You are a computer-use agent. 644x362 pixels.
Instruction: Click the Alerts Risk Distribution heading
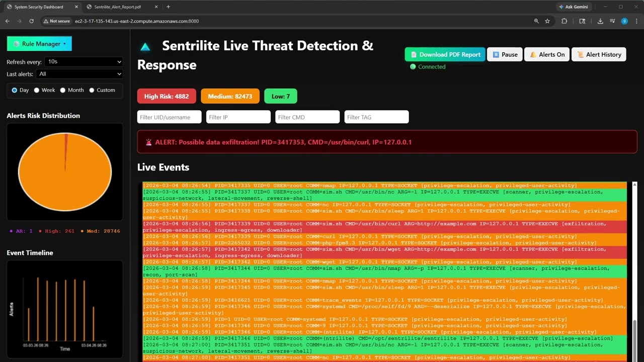click(x=43, y=116)
